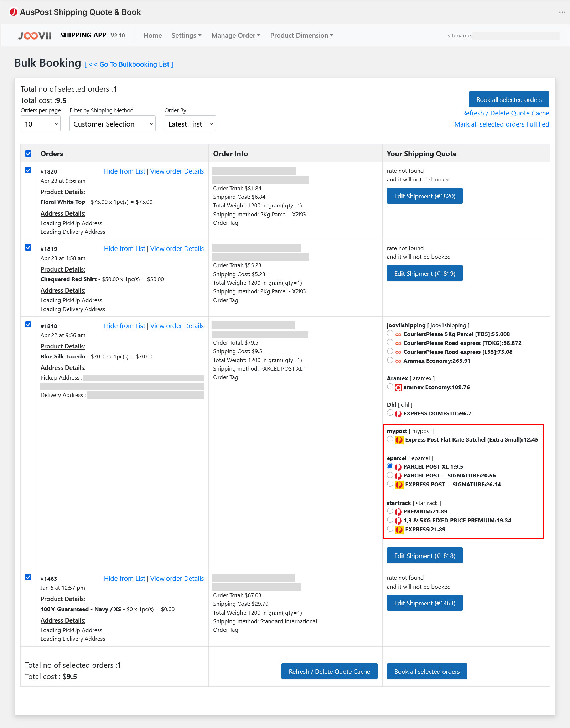Select the CouriersPlease Road express [TDKG]:58.872 radio
This screenshot has width=570, height=728.
pos(390,342)
